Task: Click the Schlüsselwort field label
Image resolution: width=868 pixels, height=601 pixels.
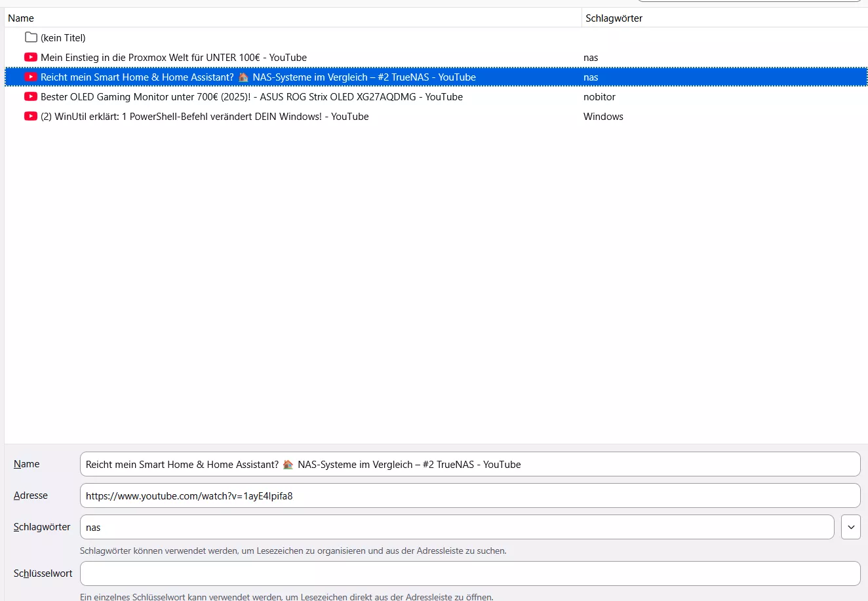Action: (43, 573)
